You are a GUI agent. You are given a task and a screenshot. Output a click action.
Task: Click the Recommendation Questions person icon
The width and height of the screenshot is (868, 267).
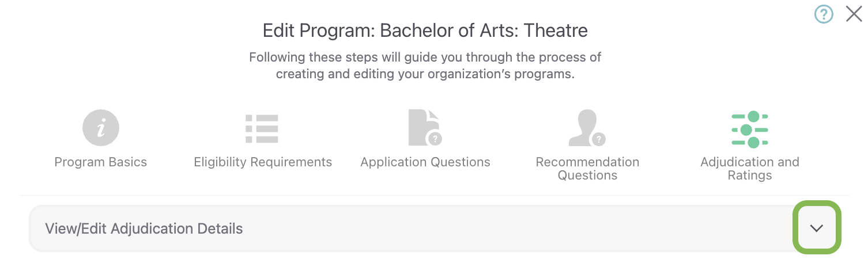click(x=585, y=128)
